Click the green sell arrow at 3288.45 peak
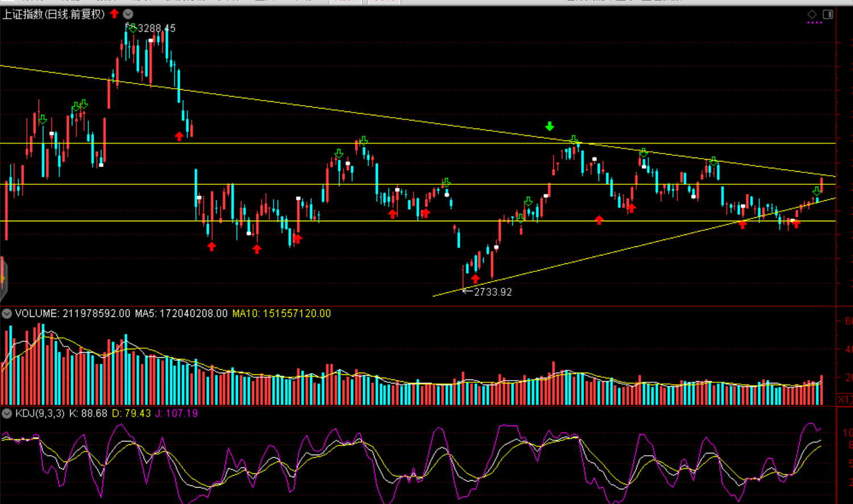 [132, 28]
